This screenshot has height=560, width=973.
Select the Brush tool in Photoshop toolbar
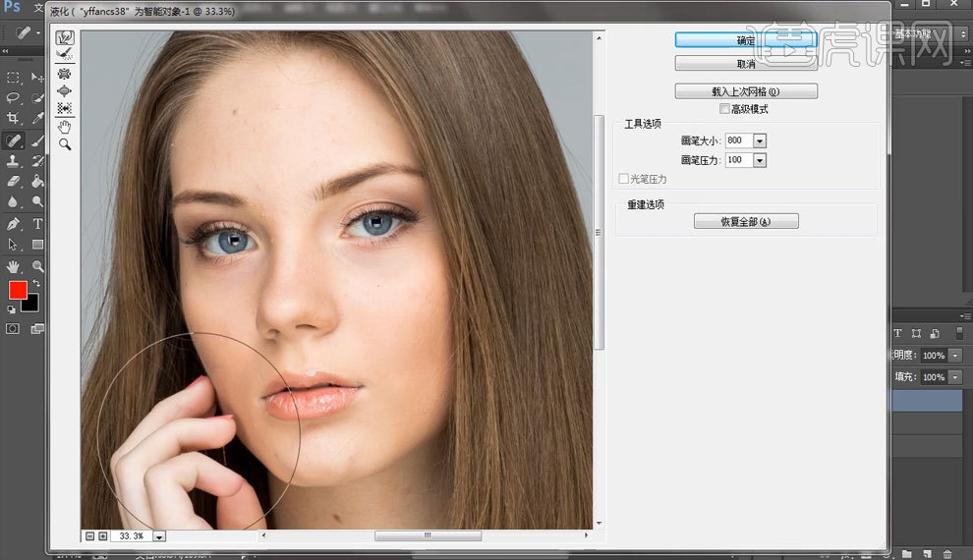[x=38, y=140]
